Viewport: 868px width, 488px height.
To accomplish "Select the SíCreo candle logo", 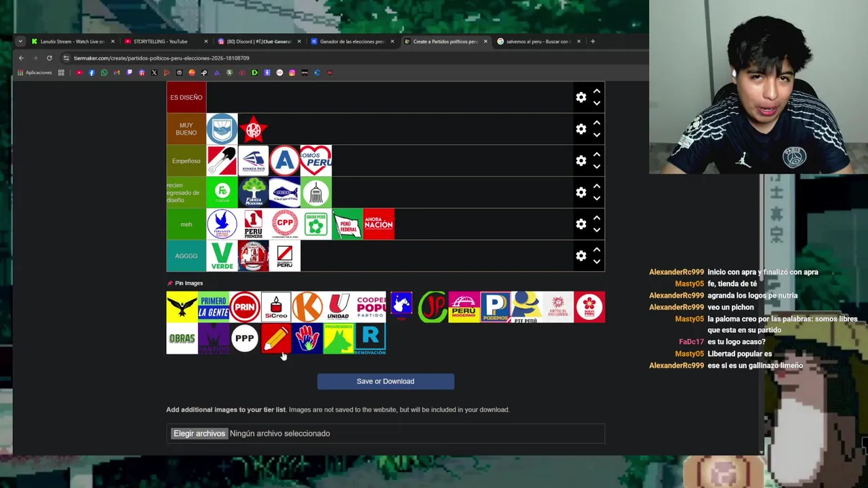I will 276,307.
